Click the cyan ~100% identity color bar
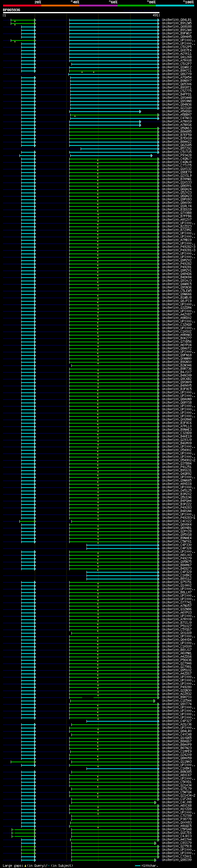 [x=175, y=6]
